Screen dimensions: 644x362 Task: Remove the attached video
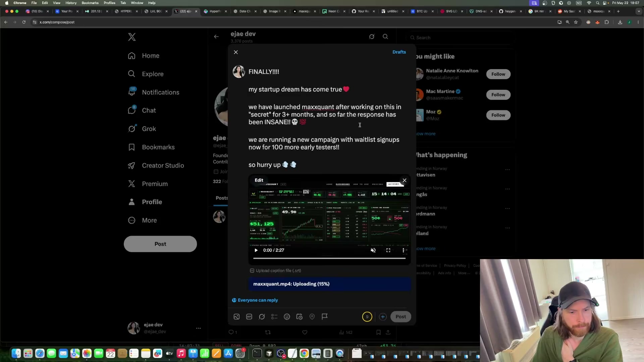[x=405, y=180]
